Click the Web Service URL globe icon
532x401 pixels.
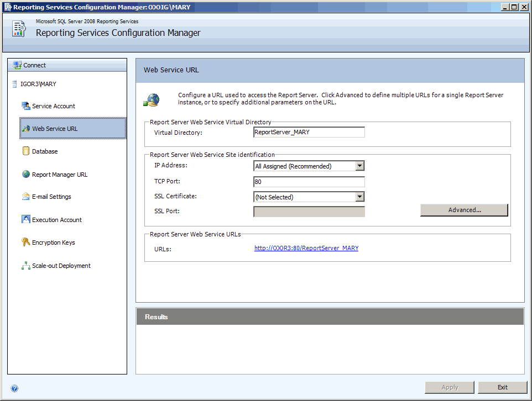point(26,129)
